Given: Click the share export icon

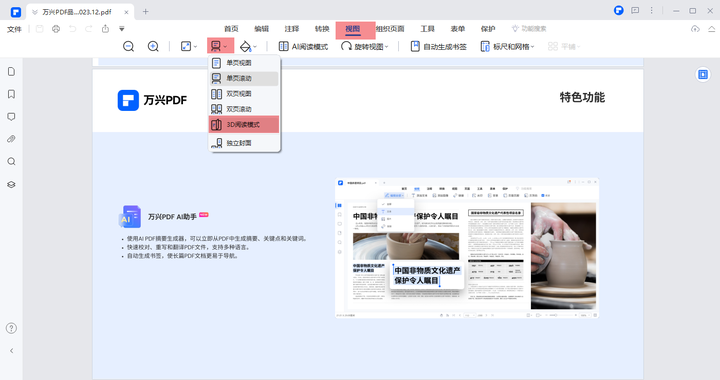Looking at the screenshot, I should coord(105,29).
